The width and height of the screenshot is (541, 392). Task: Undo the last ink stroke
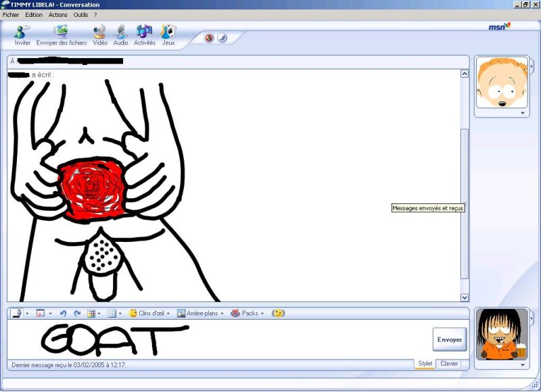point(63,313)
